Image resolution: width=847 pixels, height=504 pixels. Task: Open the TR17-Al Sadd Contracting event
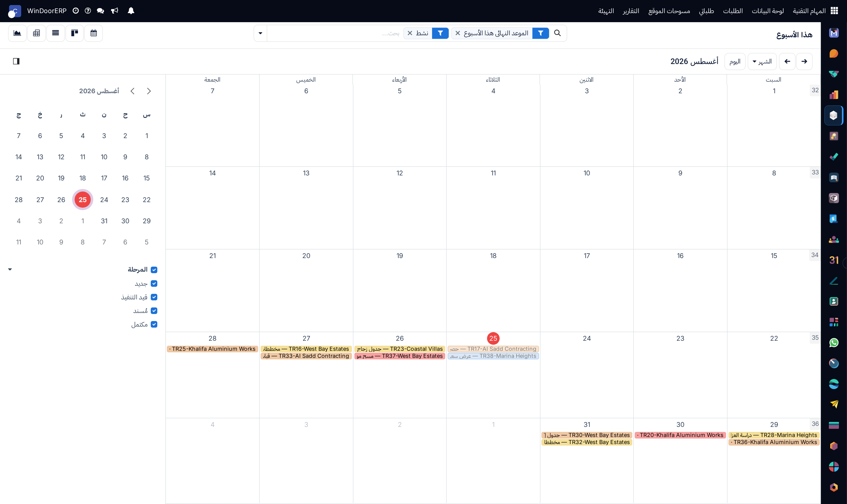493,349
